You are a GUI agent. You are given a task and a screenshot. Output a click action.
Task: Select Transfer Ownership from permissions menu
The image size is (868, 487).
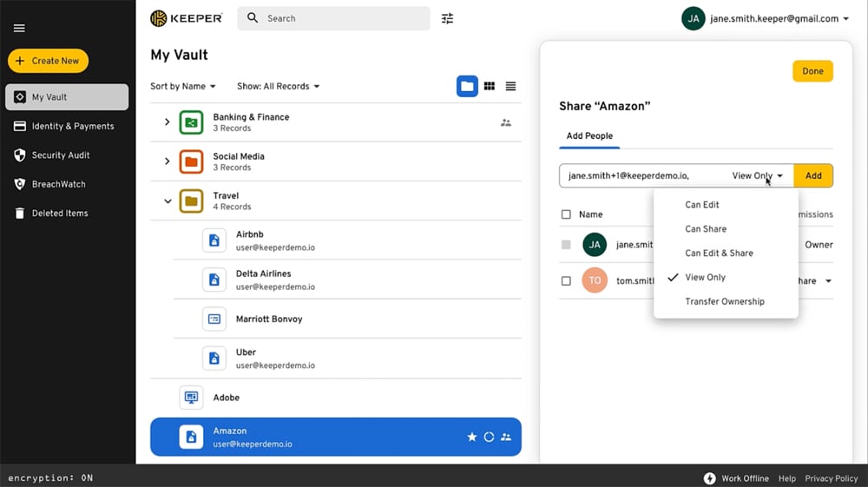(724, 301)
